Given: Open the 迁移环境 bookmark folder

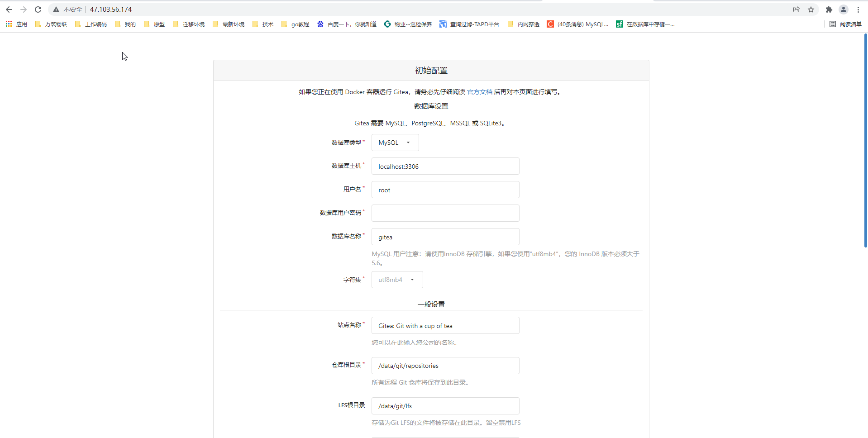Looking at the screenshot, I should 189,24.
